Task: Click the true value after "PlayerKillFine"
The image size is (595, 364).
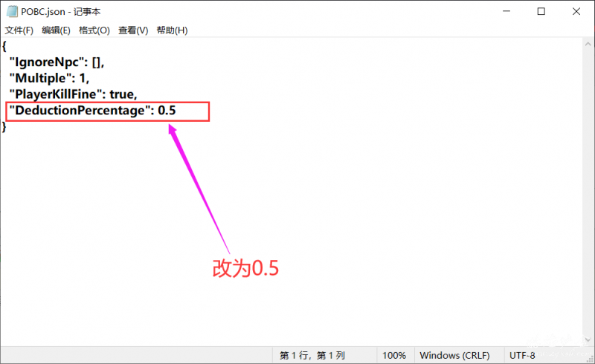Action: (123, 94)
